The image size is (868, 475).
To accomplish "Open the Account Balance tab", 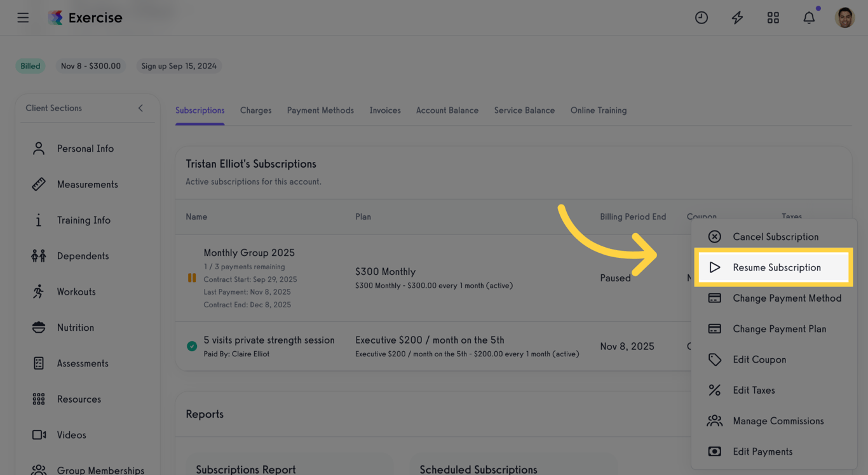I will pyautogui.click(x=447, y=110).
